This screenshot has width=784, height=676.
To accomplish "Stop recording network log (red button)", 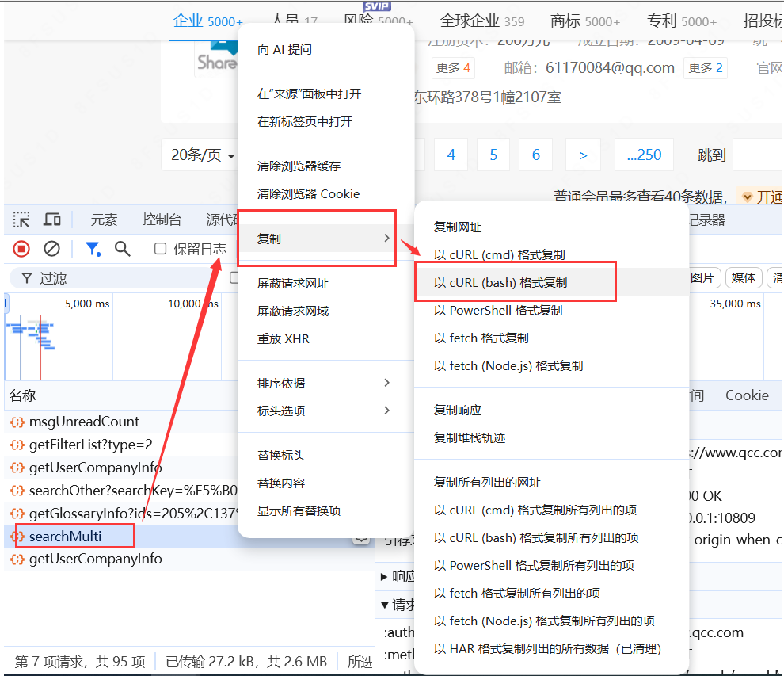I will point(21,249).
